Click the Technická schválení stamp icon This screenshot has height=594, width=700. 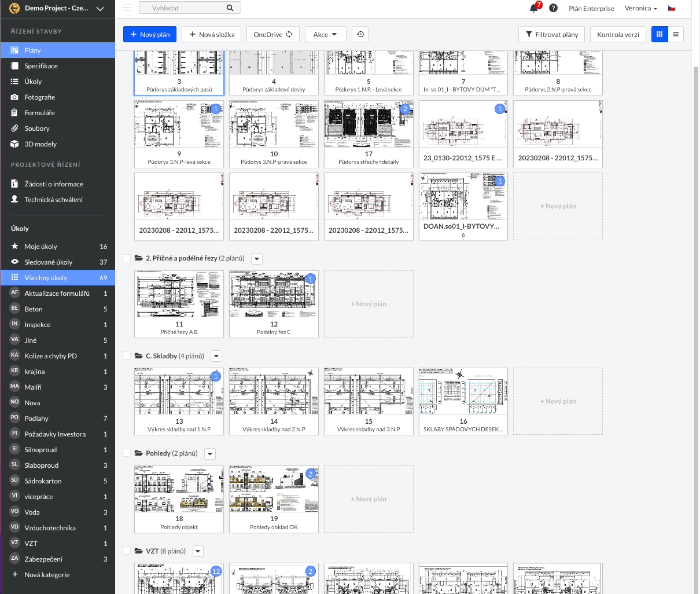pyautogui.click(x=14, y=199)
